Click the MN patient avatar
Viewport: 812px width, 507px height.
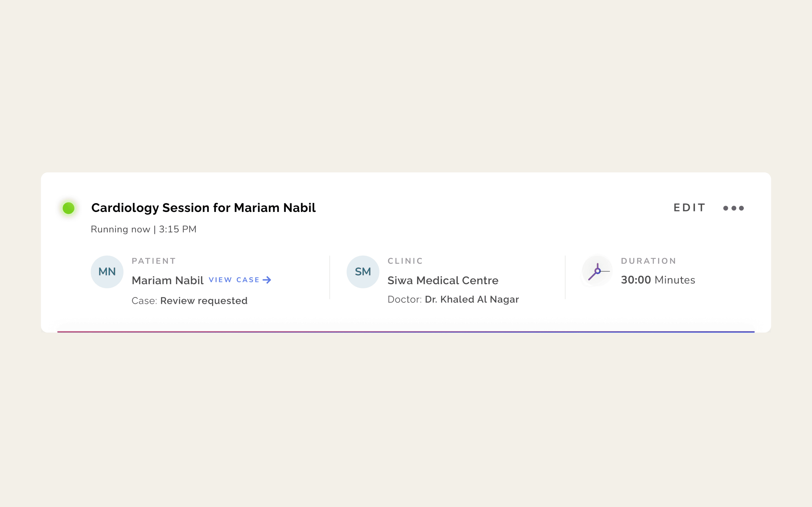[x=107, y=272]
